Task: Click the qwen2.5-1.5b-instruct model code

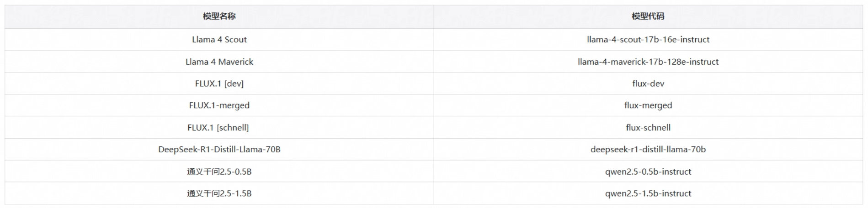Action: point(648,193)
